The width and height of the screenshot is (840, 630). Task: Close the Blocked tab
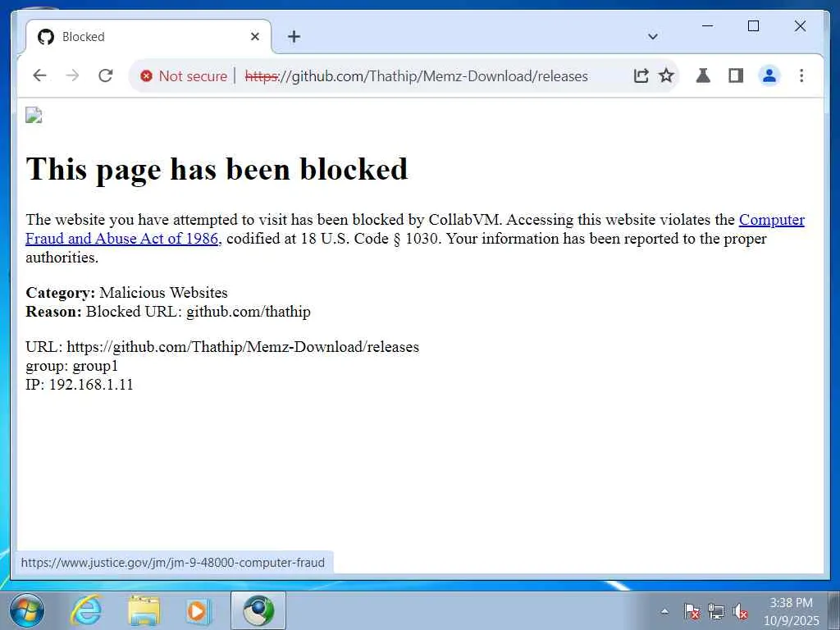[x=255, y=36]
